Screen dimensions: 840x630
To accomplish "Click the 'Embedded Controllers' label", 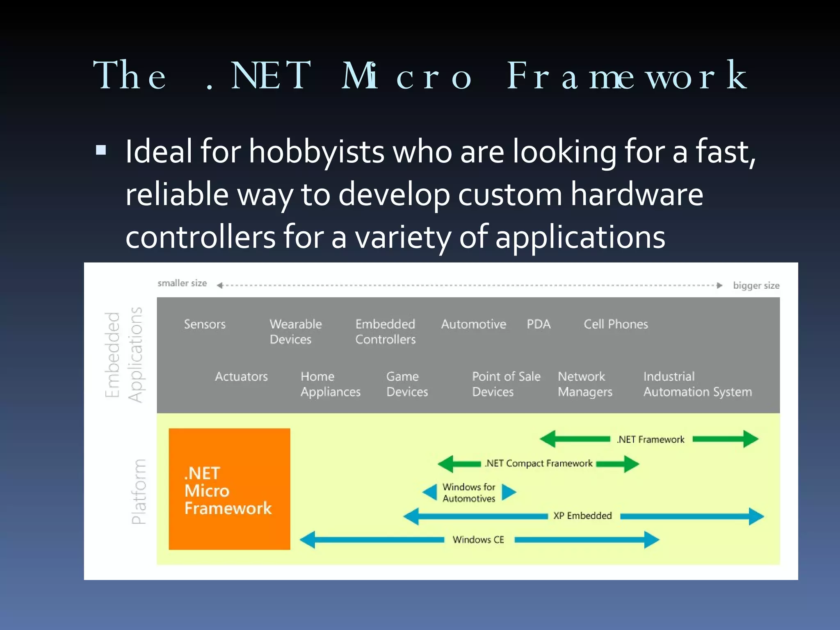I will pyautogui.click(x=386, y=331).
